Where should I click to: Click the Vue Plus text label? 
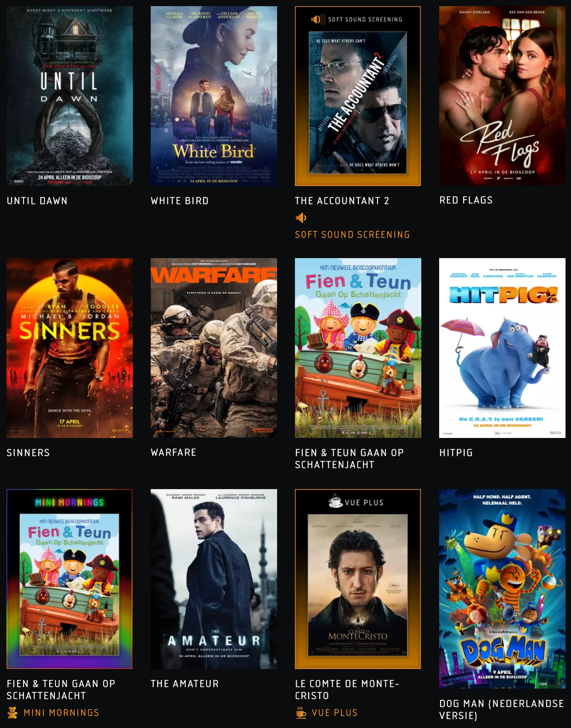335,713
